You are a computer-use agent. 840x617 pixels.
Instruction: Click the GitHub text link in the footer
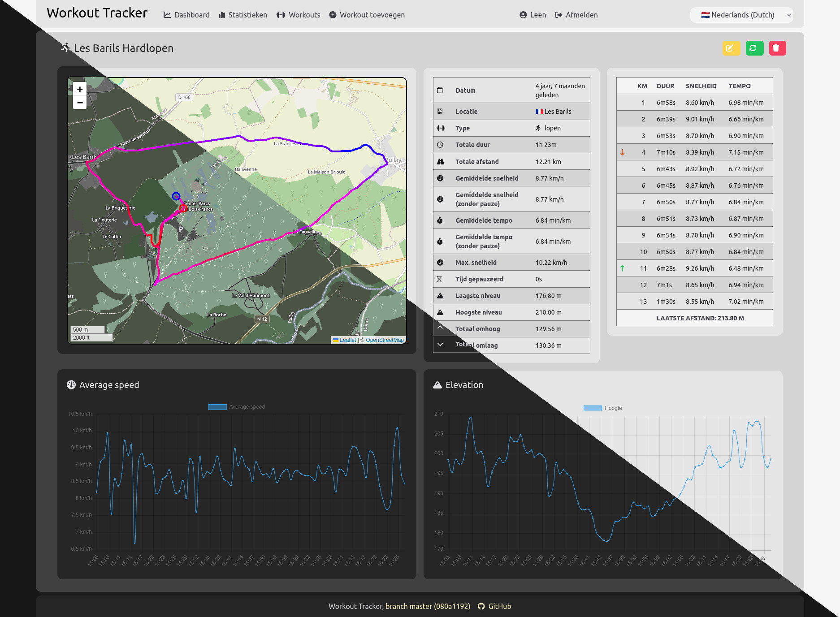[500, 606]
